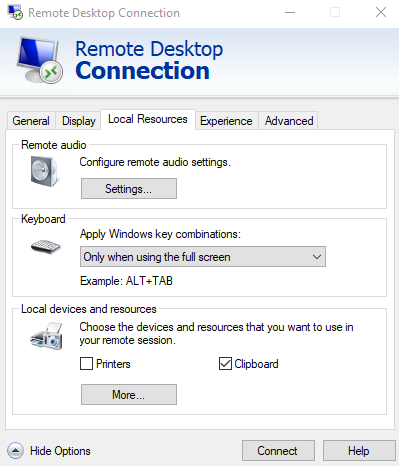The image size is (399, 466).
Task: Uncheck the Clipboard checkbox
Action: 225,364
